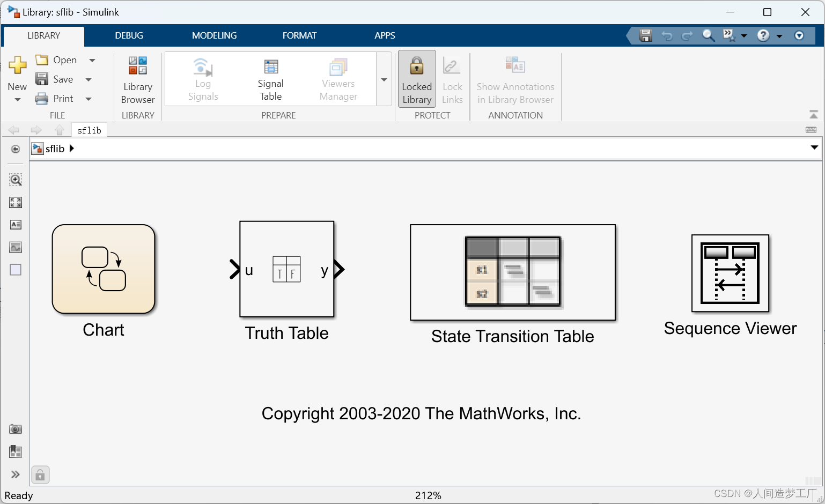825x504 pixels.
Task: Maximize the Simulink library window
Action: point(767,12)
